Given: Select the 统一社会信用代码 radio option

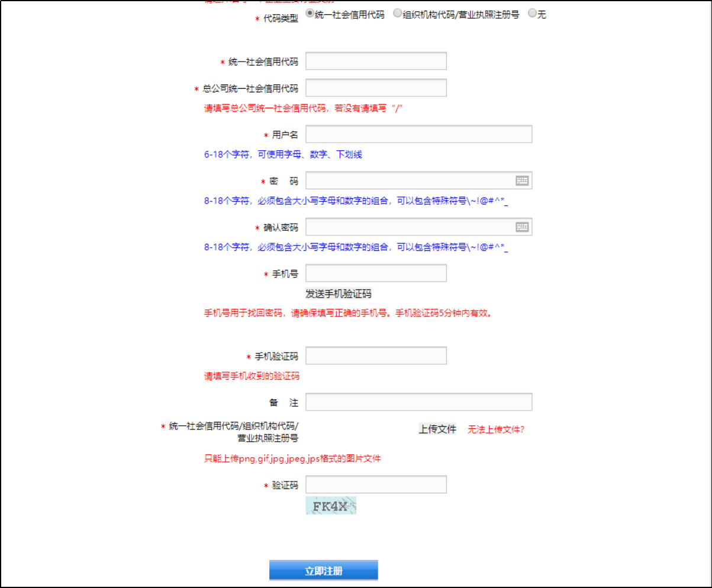Looking at the screenshot, I should [310, 13].
